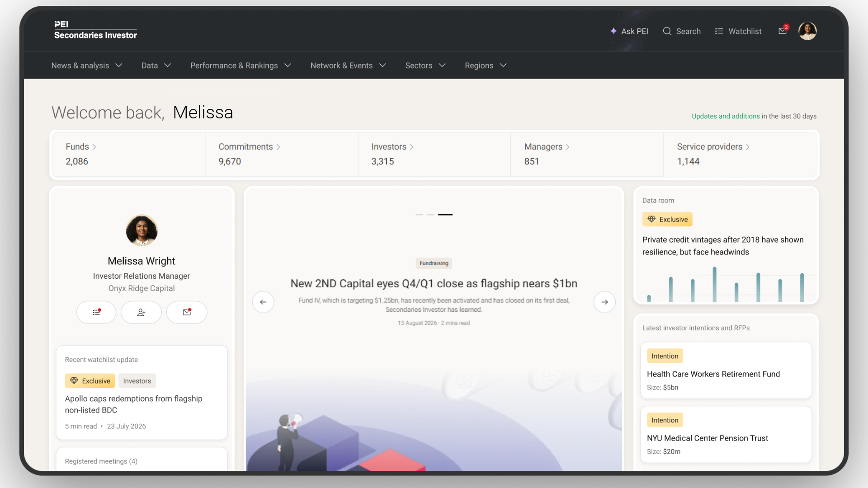The width and height of the screenshot is (868, 488).
Task: Open the Ask PEI sparkle assistant
Action: (629, 31)
